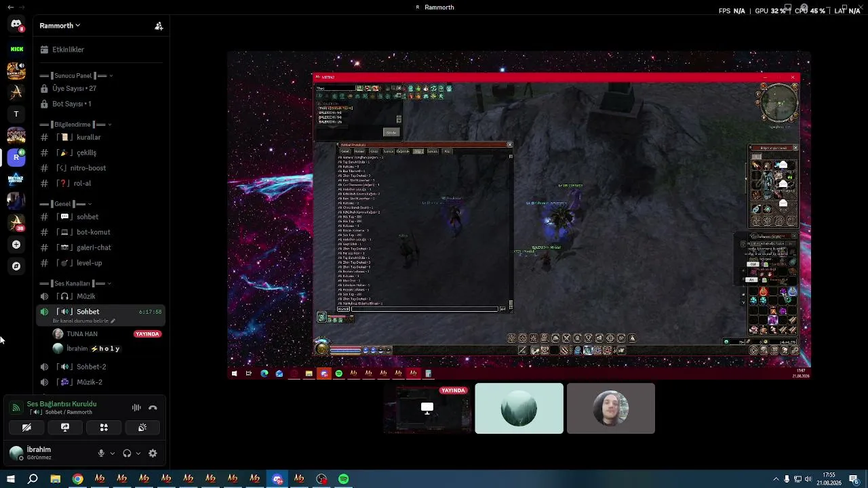Screen dimensions: 868x488
Task: Open the Üye Sayısı locked channel
Action: point(100,89)
